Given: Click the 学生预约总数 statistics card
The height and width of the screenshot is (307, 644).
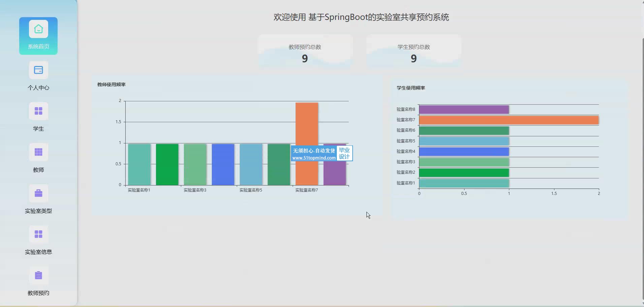Looking at the screenshot, I should pyautogui.click(x=414, y=53).
